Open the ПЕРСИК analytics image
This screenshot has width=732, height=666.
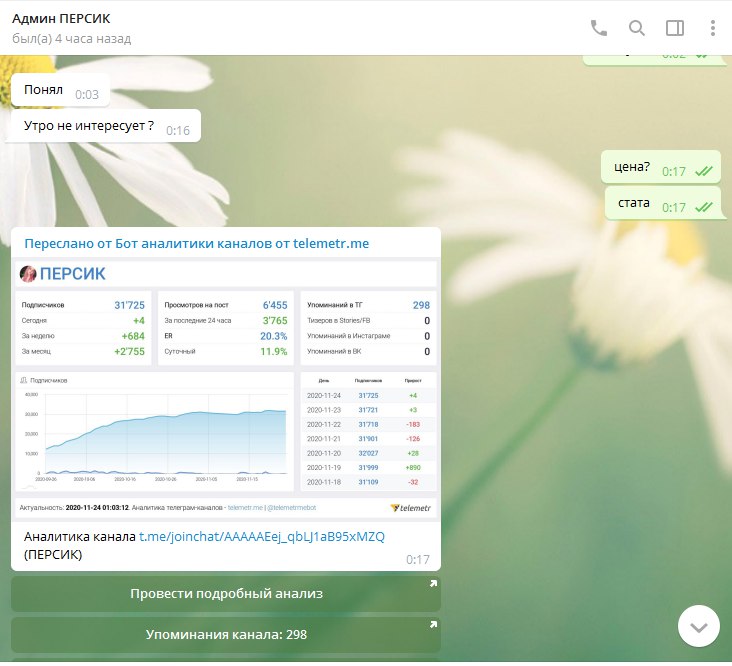226,389
